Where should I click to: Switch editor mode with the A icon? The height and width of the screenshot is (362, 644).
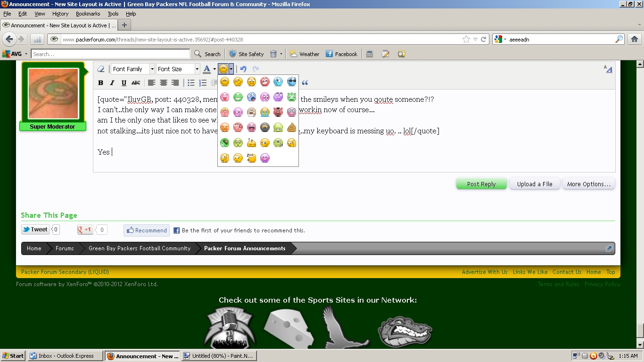608,69
